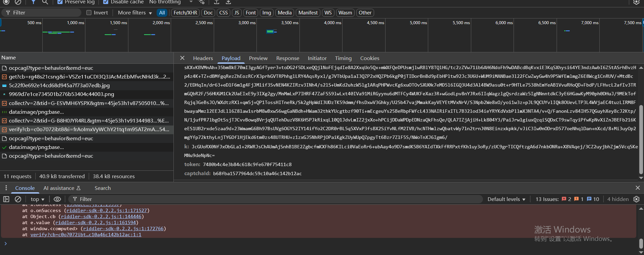
Task: Expand the More filters dropdown
Action: point(135,13)
